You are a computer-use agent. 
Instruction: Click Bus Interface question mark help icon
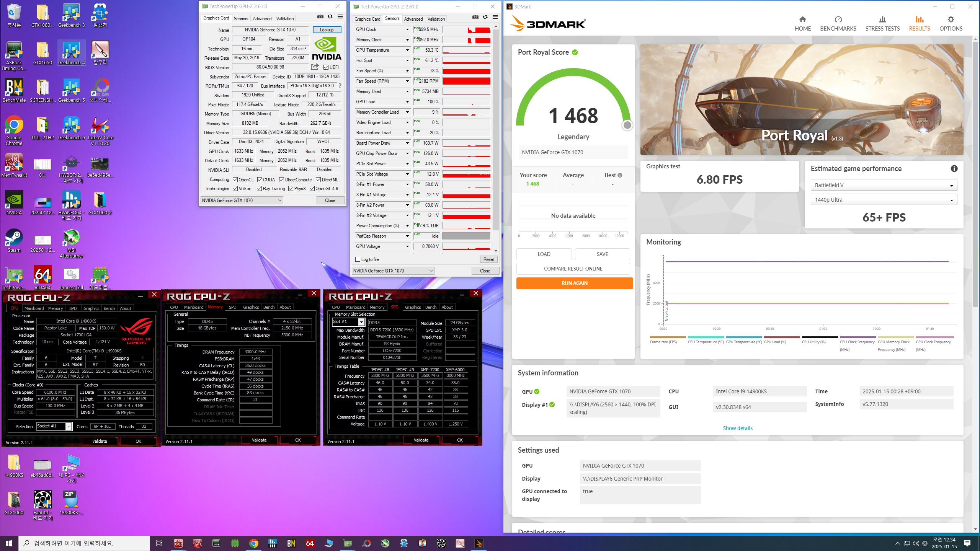tap(340, 86)
